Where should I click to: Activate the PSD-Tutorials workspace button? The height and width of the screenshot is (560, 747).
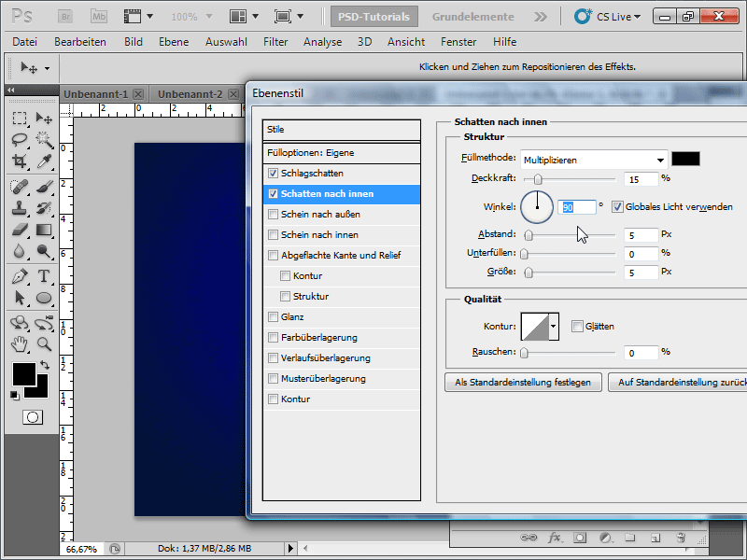pos(374,17)
